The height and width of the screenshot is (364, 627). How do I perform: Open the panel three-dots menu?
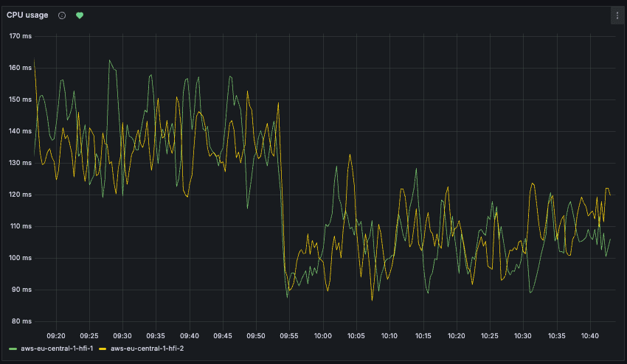click(617, 15)
